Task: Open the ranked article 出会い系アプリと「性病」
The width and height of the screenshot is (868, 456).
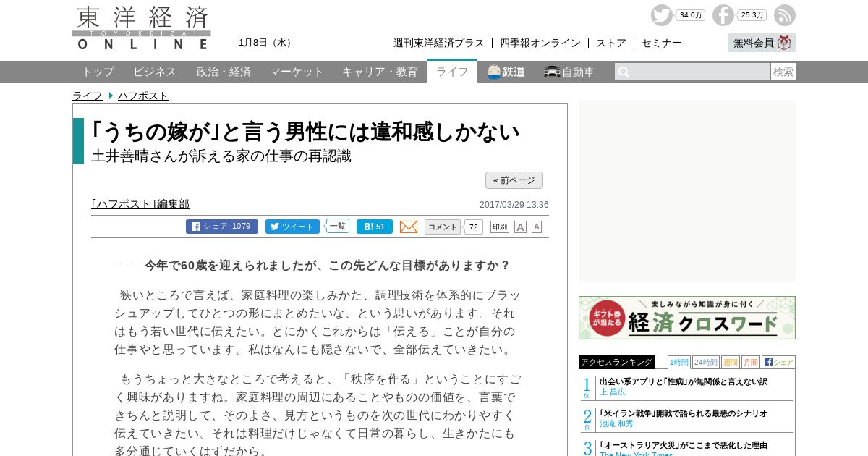Action: [x=684, y=381]
